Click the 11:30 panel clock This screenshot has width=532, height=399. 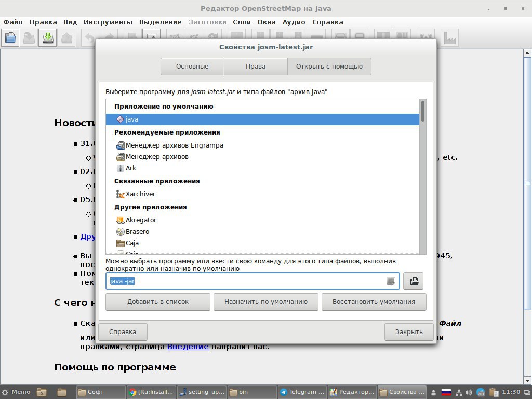tap(511, 392)
